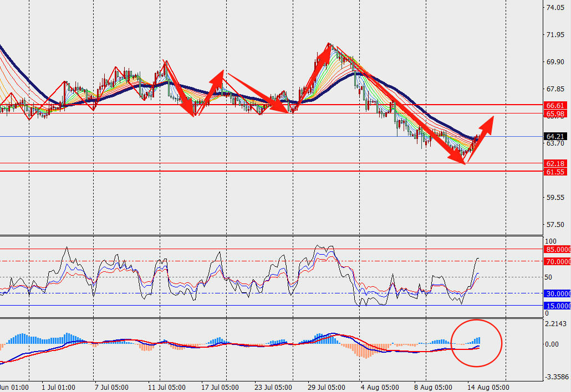Select the blue 30.0000 oscillator level tag
Viewport: 571px width, 392px height.
[557, 293]
